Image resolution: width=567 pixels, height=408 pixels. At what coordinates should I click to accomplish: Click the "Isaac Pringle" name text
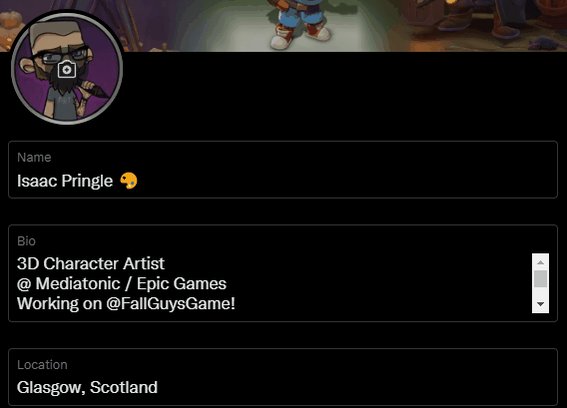tap(65, 181)
